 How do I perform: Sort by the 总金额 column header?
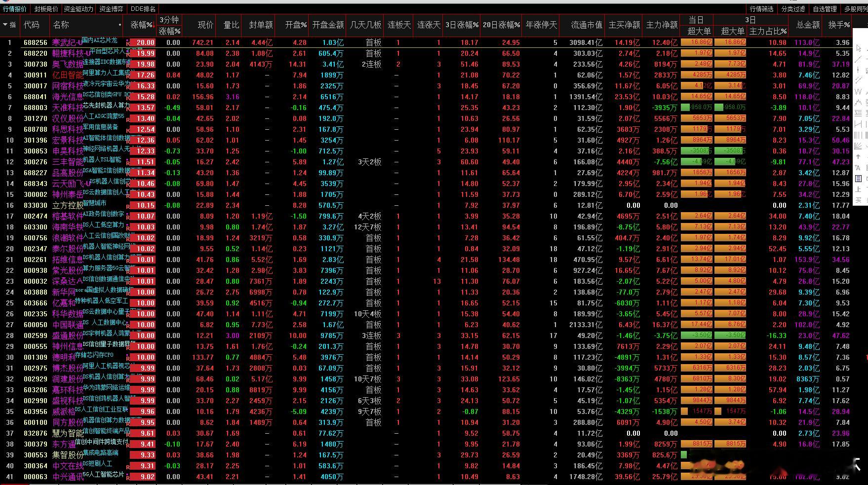[808, 25]
